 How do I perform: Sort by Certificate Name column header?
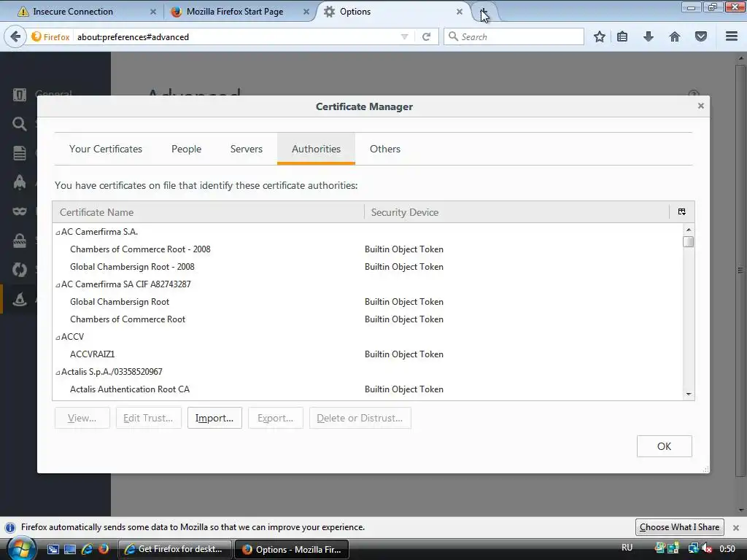coord(208,212)
